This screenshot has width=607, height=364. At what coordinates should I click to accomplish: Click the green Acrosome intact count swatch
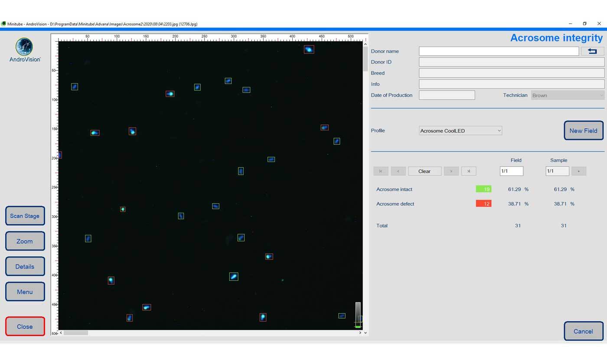(x=483, y=189)
